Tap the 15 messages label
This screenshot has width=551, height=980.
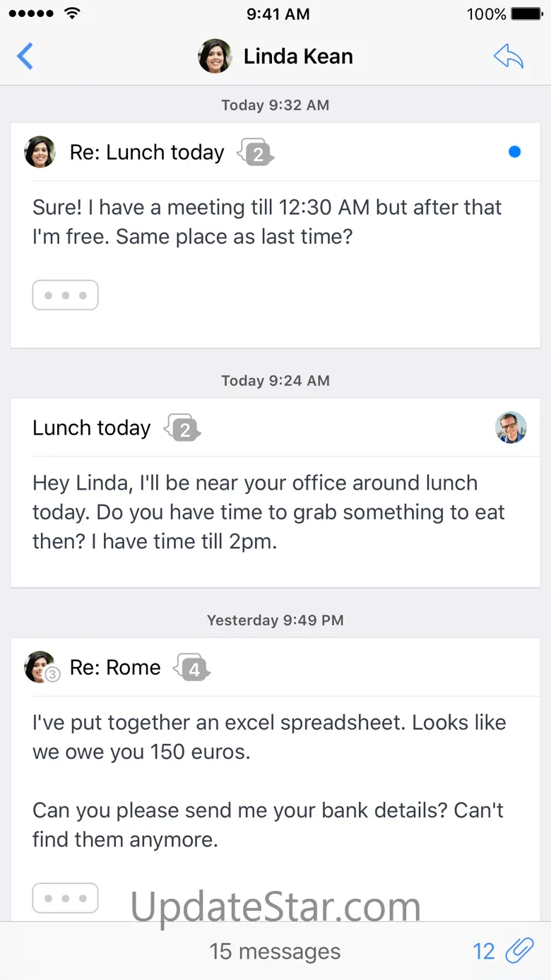click(275, 952)
